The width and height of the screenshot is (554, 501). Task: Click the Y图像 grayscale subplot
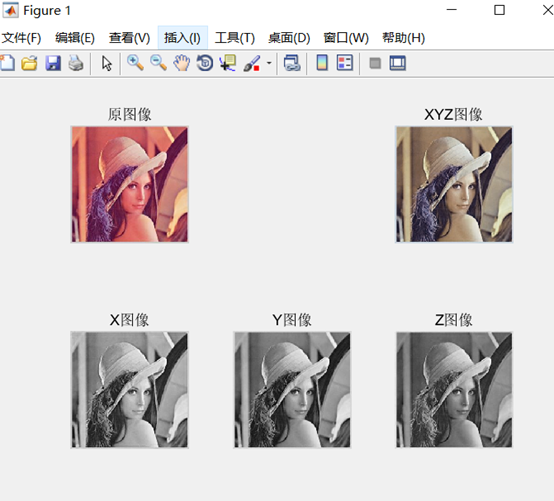pyautogui.click(x=292, y=390)
